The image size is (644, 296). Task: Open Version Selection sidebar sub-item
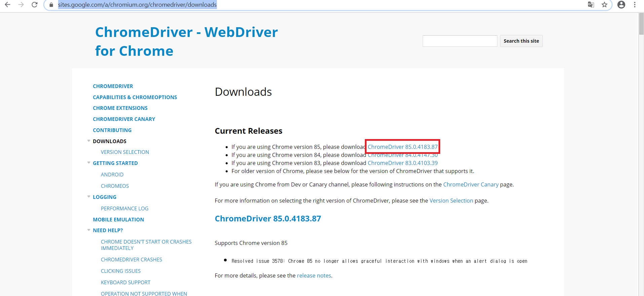125,152
